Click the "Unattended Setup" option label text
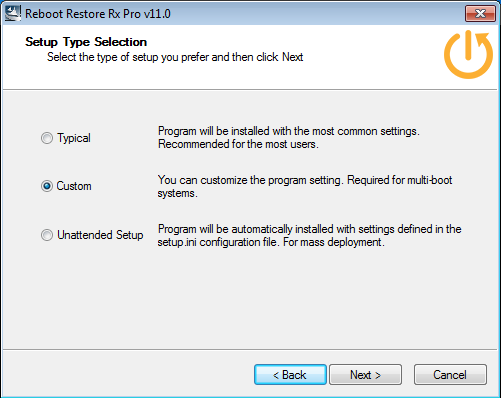This screenshot has height=398, width=501. 100,235
